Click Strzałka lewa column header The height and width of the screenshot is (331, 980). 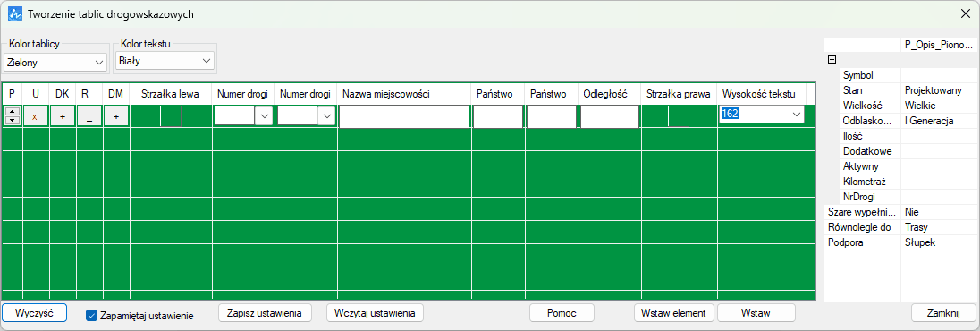coord(170,94)
